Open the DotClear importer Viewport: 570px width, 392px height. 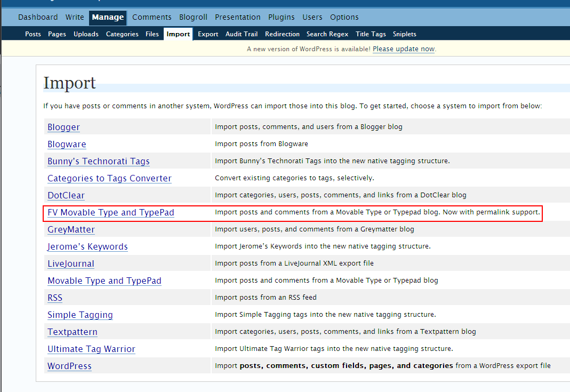click(x=66, y=195)
